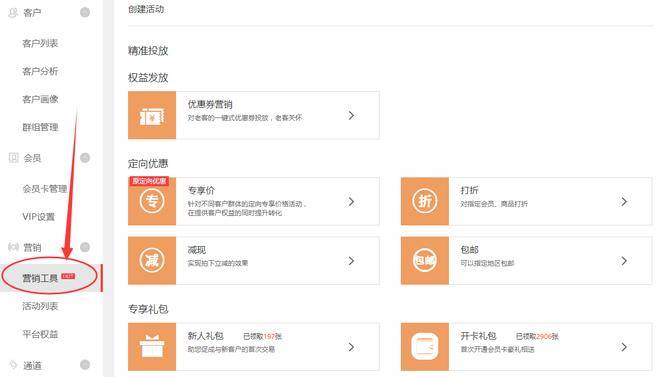
Task: Select 营销工具 in the sidebar
Action: (x=51, y=278)
